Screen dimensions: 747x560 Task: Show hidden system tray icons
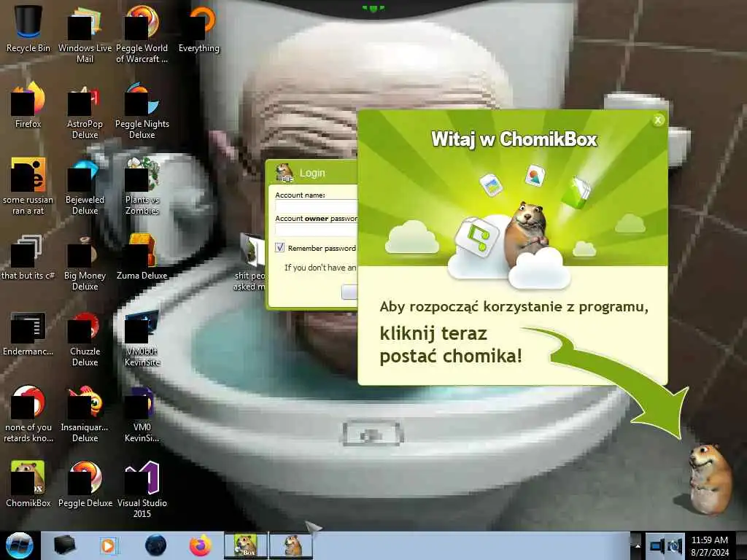(x=638, y=545)
